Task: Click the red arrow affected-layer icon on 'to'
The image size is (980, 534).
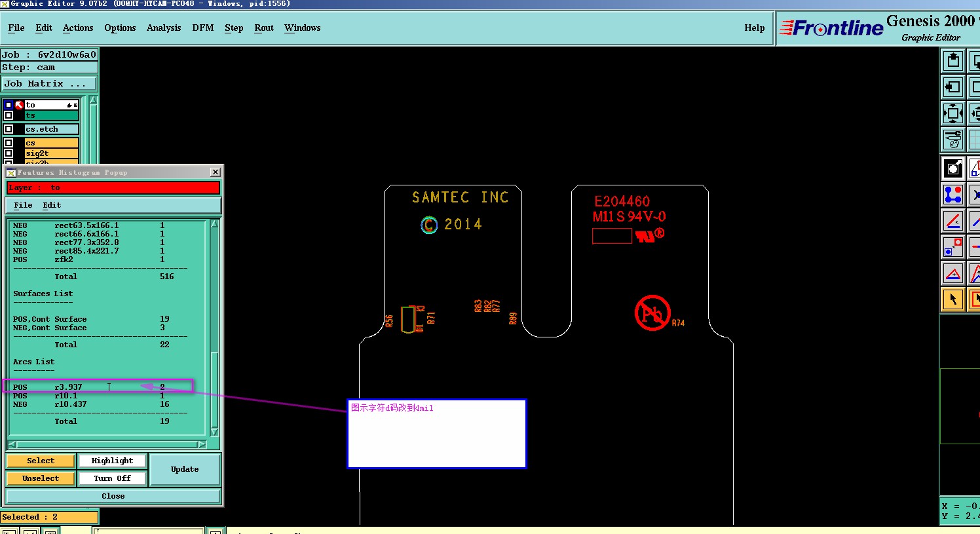Action: pos(19,105)
